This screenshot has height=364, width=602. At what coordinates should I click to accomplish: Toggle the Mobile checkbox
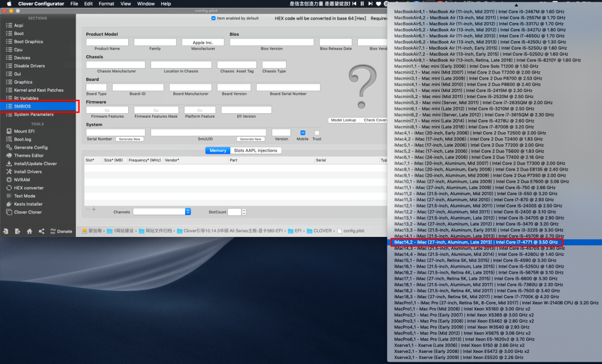pyautogui.click(x=303, y=133)
